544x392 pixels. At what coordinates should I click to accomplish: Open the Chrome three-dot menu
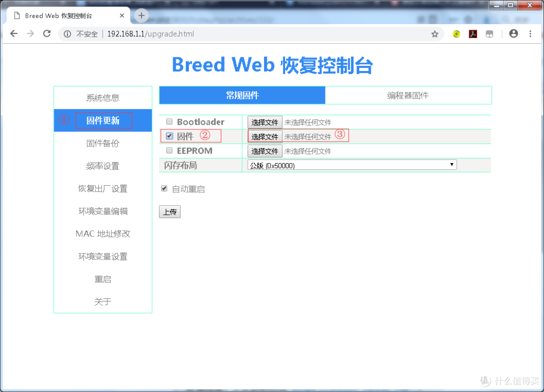pos(530,34)
